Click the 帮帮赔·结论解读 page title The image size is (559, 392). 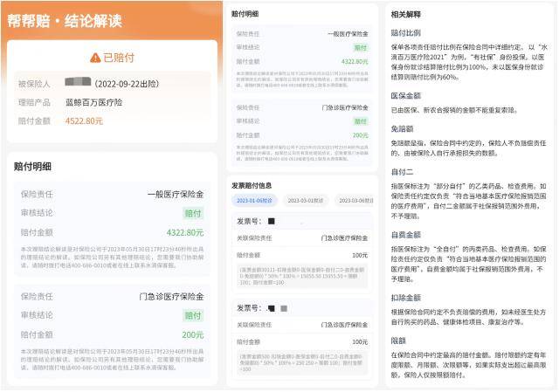pos(66,19)
